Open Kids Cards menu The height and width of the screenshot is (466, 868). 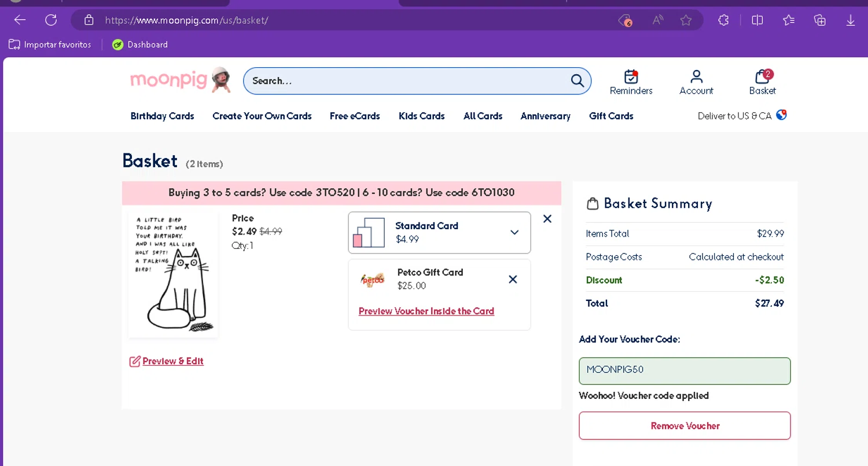(x=422, y=116)
